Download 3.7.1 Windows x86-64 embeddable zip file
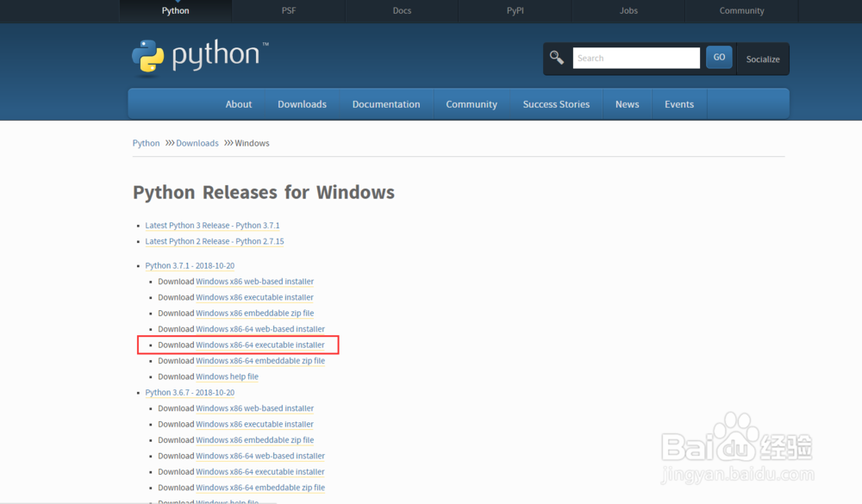This screenshot has height=504, width=862. coord(260,361)
